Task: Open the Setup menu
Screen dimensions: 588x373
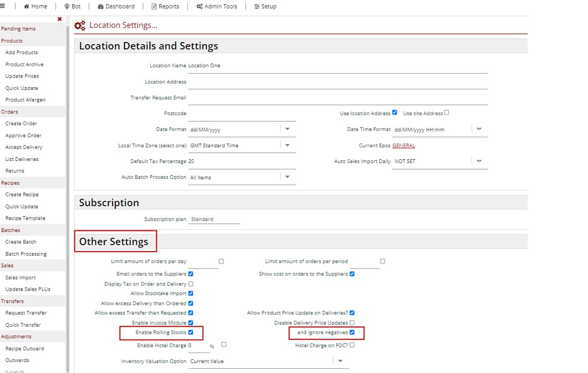Action: point(265,6)
